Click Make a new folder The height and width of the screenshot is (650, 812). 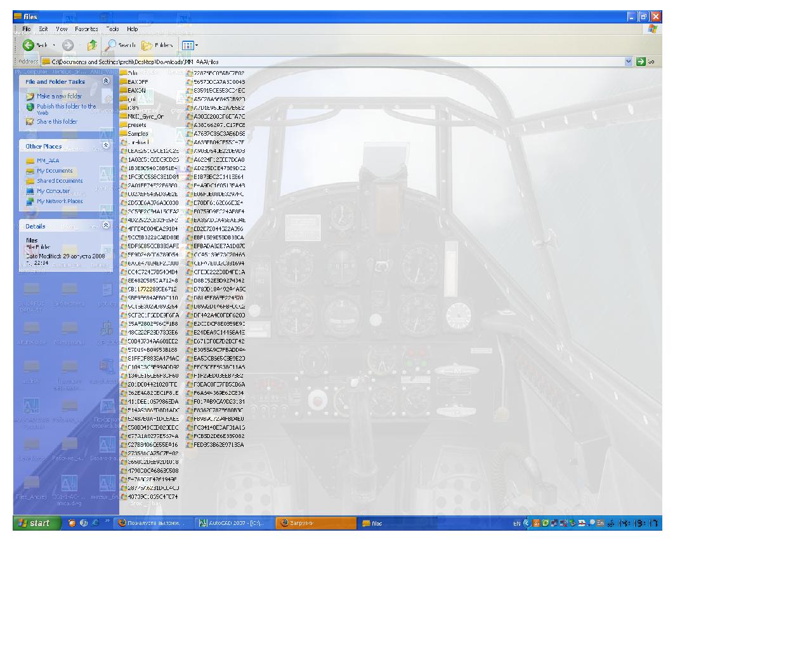coord(54,96)
